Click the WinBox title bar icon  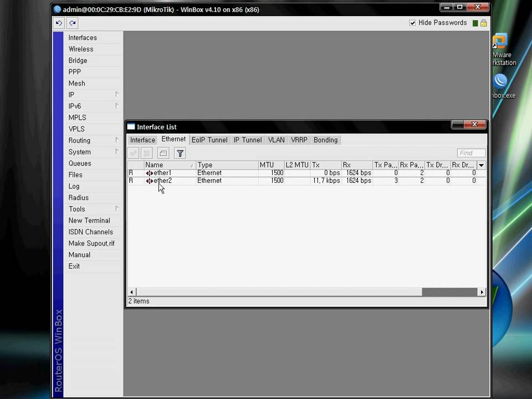57,9
